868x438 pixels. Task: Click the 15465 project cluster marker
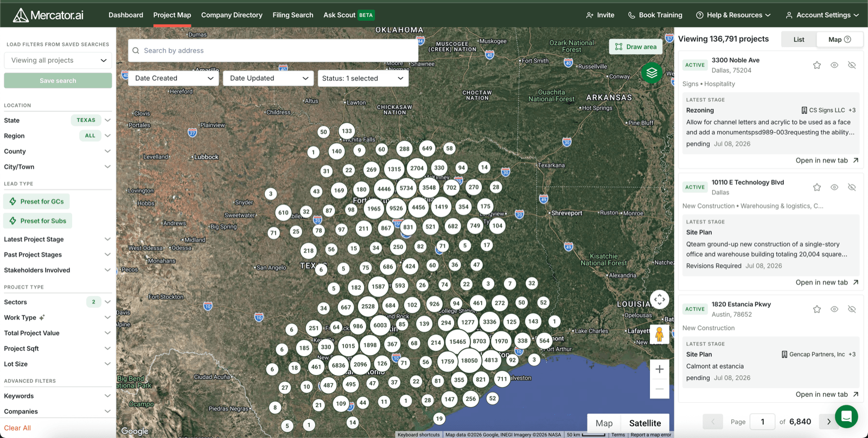coord(457,342)
